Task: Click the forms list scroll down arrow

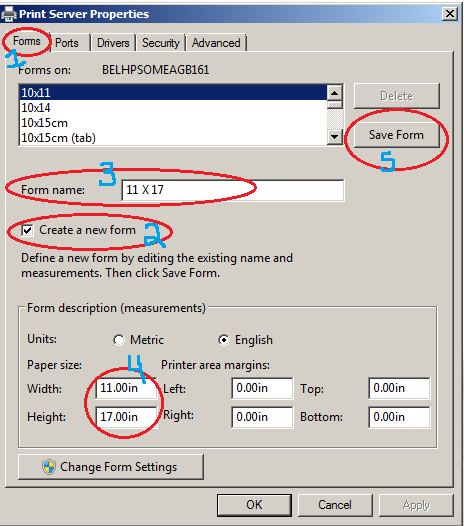Action: coord(334,137)
